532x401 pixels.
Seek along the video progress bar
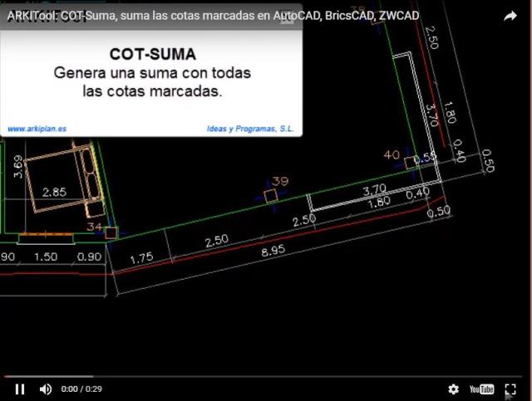click(263, 376)
